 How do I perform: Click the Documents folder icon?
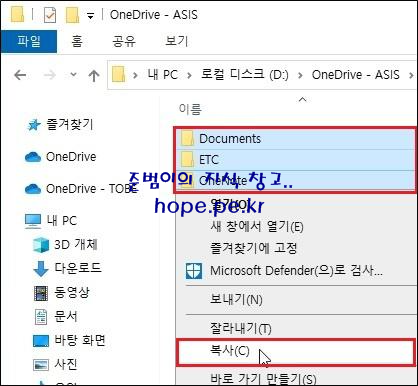(x=187, y=139)
